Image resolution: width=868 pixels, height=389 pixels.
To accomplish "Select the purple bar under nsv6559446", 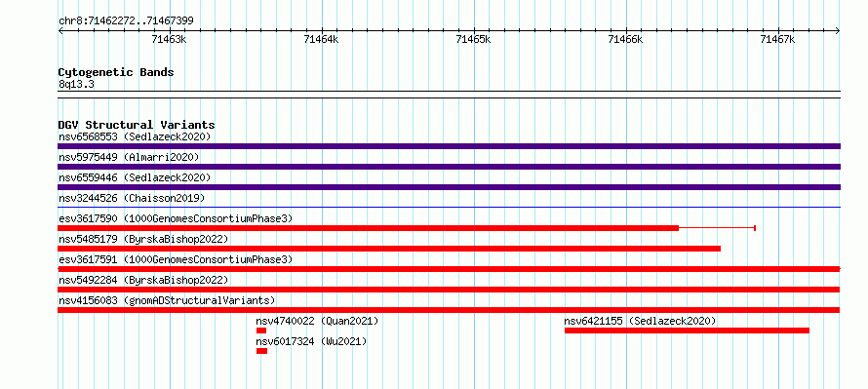I will [x=449, y=187].
